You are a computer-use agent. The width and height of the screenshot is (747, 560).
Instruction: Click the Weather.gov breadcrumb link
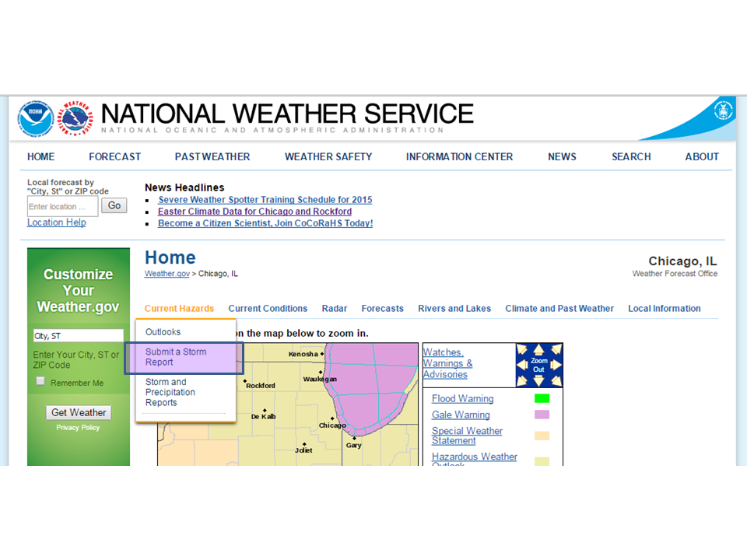(x=167, y=273)
